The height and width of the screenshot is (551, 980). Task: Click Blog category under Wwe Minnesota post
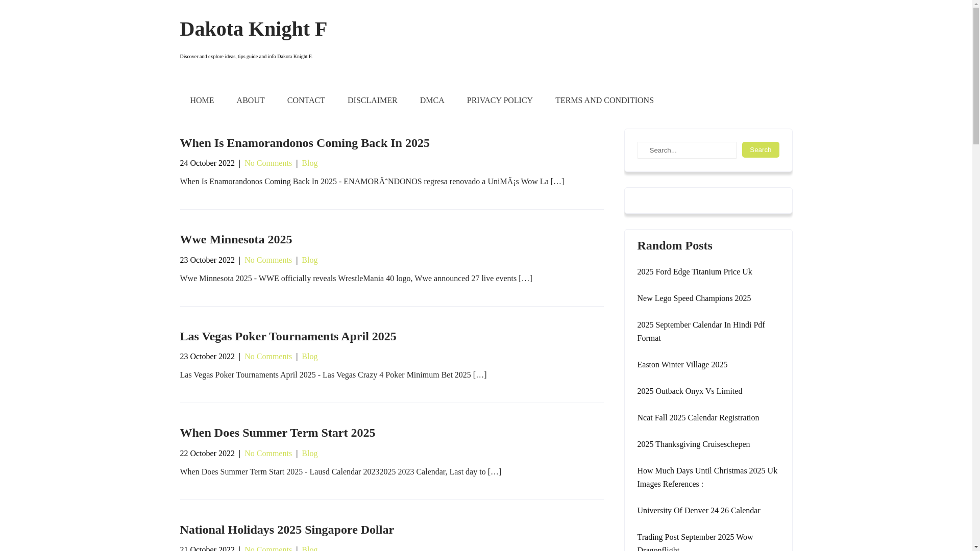[309, 260]
